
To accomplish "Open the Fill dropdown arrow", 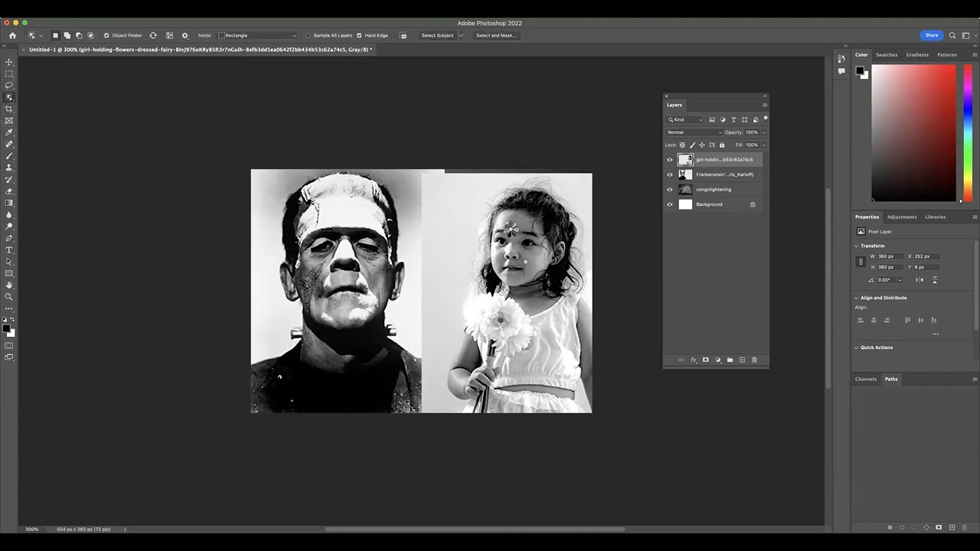I will point(763,145).
